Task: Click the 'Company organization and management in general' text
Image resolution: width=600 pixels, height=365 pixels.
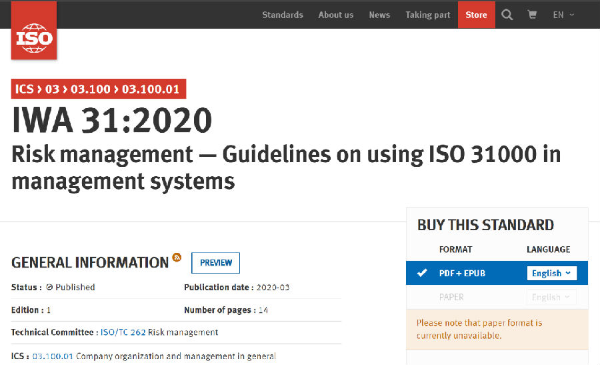Action: coord(176,356)
